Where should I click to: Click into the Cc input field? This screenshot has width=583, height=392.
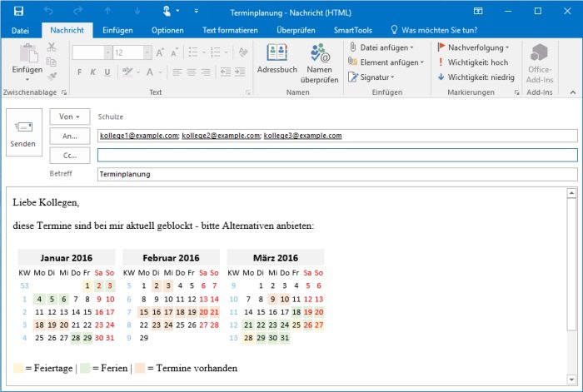[337, 156]
